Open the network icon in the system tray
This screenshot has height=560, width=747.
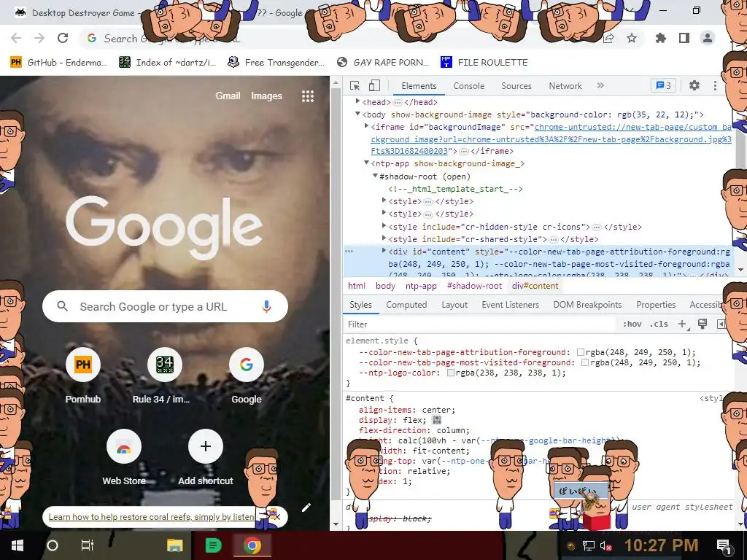click(x=589, y=545)
